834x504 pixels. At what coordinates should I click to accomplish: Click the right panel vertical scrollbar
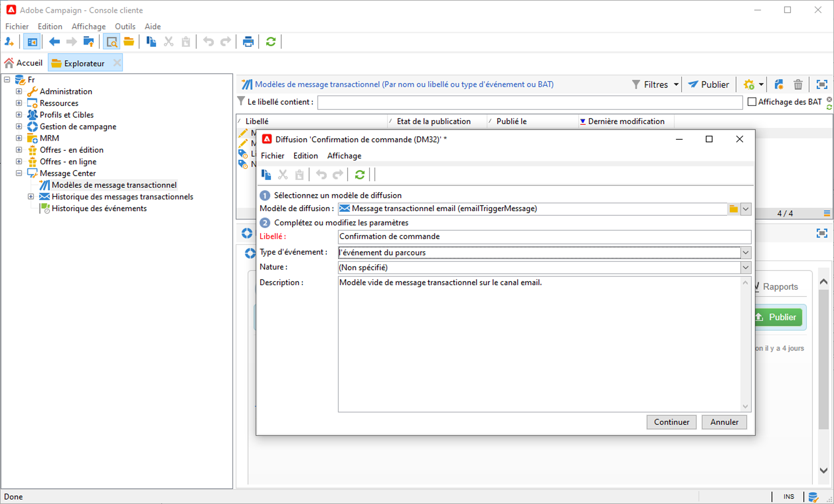(x=823, y=358)
